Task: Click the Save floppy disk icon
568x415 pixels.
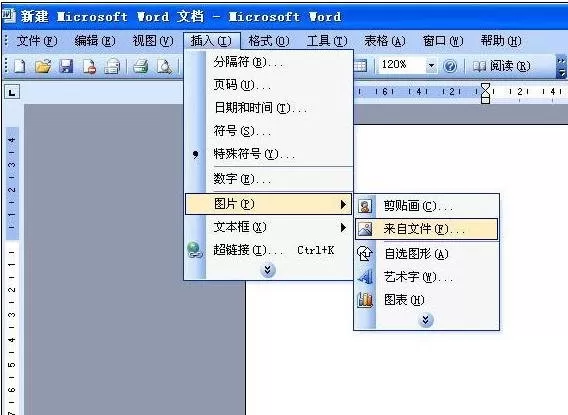Action: click(66, 66)
